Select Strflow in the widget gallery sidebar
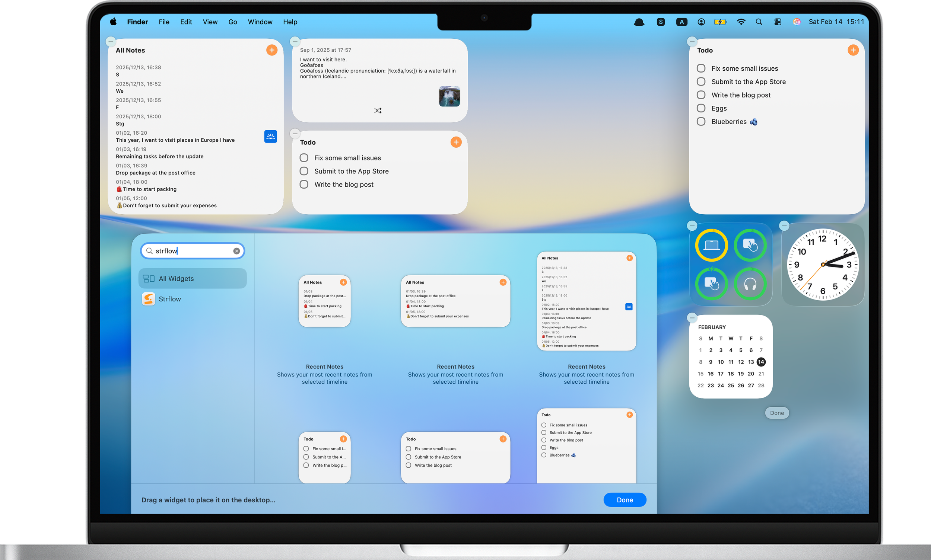This screenshot has height=560, width=931. point(169,299)
